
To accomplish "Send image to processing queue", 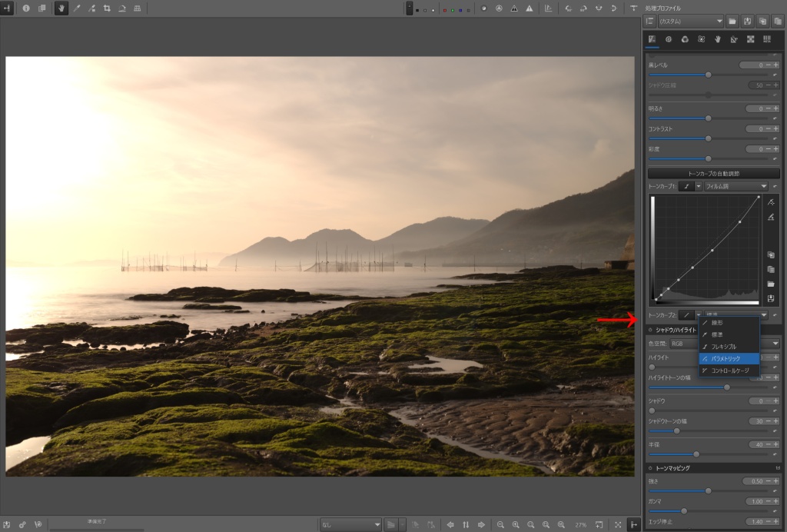I will [22, 524].
